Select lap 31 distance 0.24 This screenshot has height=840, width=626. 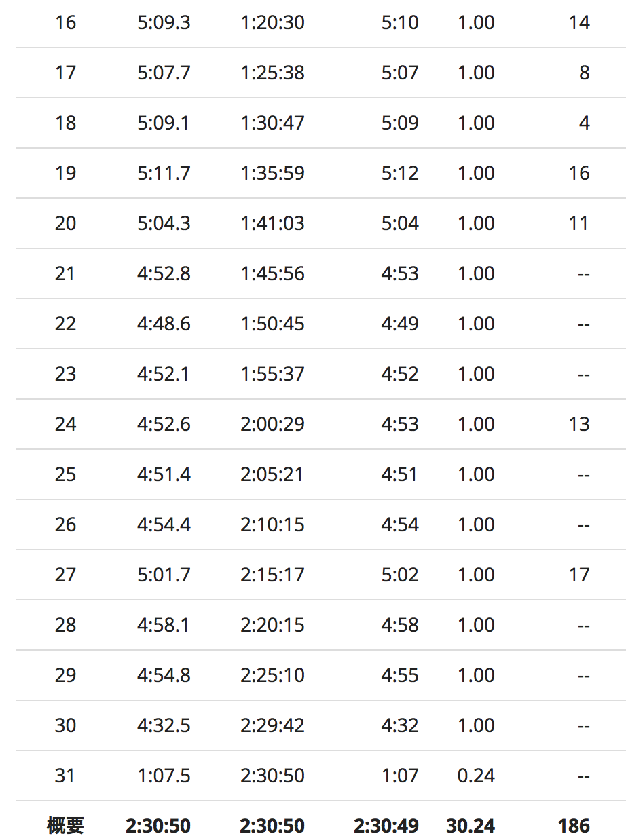coord(476,776)
